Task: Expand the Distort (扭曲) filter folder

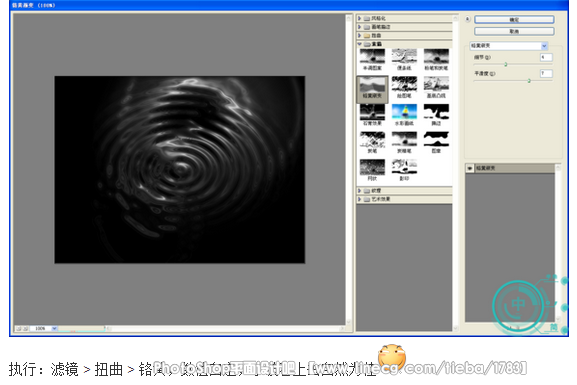Action: pyautogui.click(x=360, y=35)
